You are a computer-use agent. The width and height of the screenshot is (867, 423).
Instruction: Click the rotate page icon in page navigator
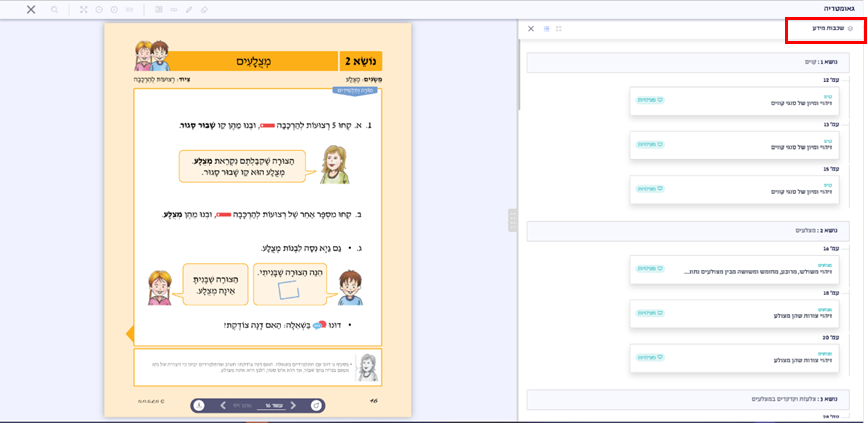(316, 405)
